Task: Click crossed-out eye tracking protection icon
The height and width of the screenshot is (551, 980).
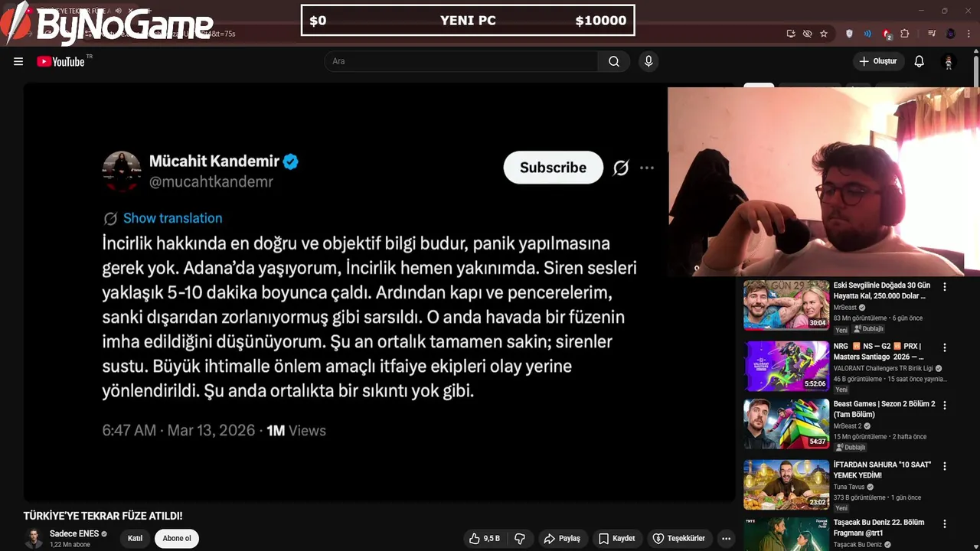Action: [x=807, y=34]
